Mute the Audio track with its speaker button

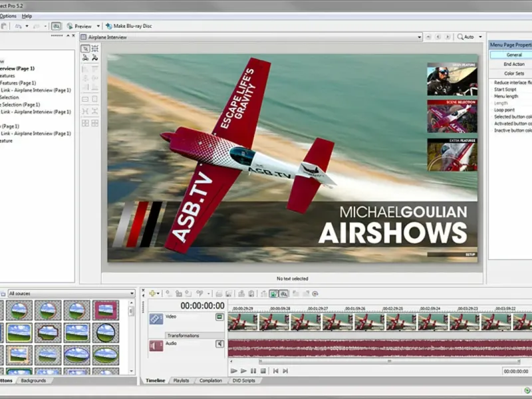click(x=219, y=344)
